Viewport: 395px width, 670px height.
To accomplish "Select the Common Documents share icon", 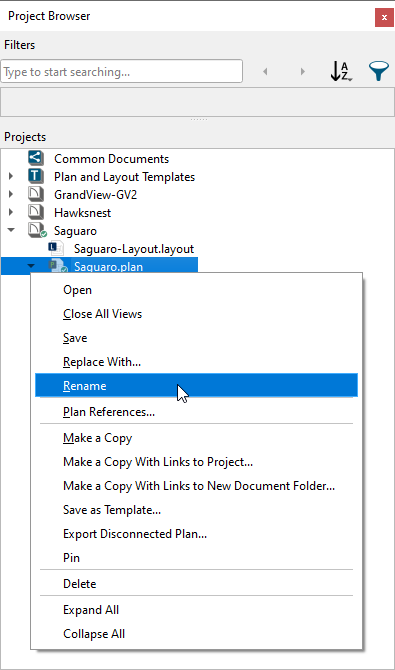I will click(x=36, y=158).
